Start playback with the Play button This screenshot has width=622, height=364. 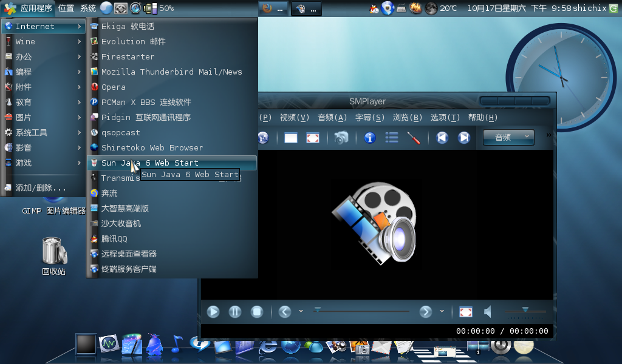pyautogui.click(x=213, y=312)
